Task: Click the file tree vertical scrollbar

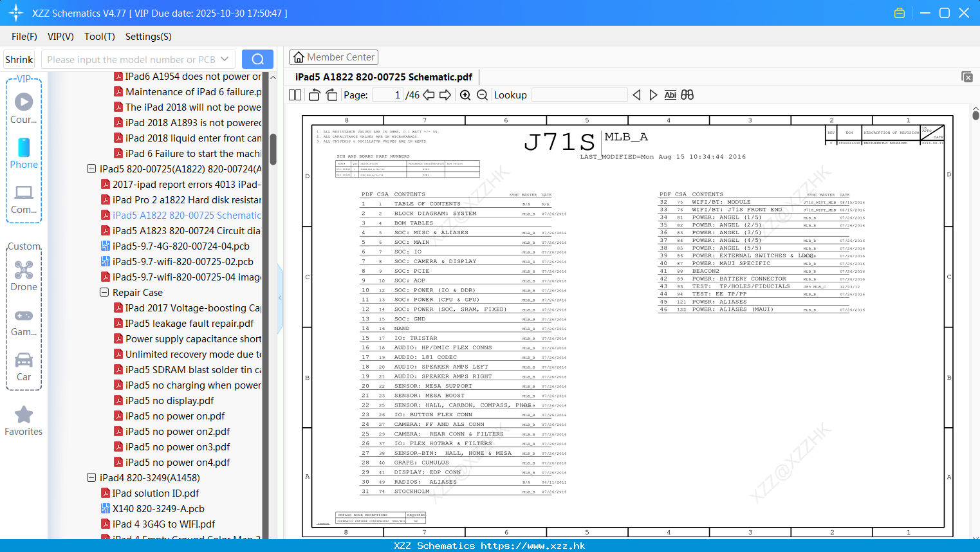Action: click(273, 149)
